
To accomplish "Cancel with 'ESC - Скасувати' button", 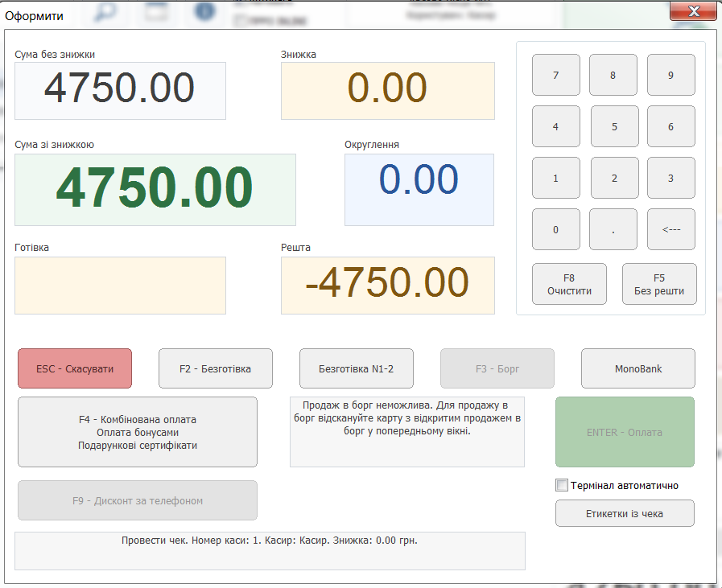I will (x=75, y=368).
